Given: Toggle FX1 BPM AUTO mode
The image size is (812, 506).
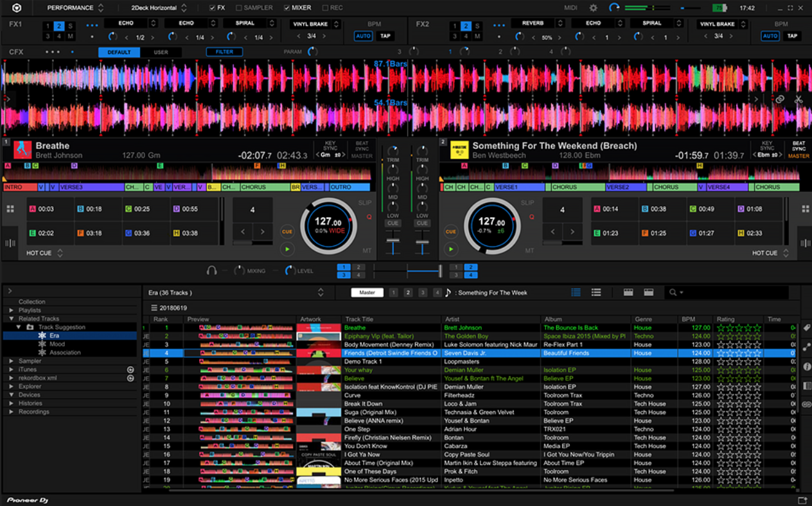Looking at the screenshot, I should pyautogui.click(x=363, y=36).
